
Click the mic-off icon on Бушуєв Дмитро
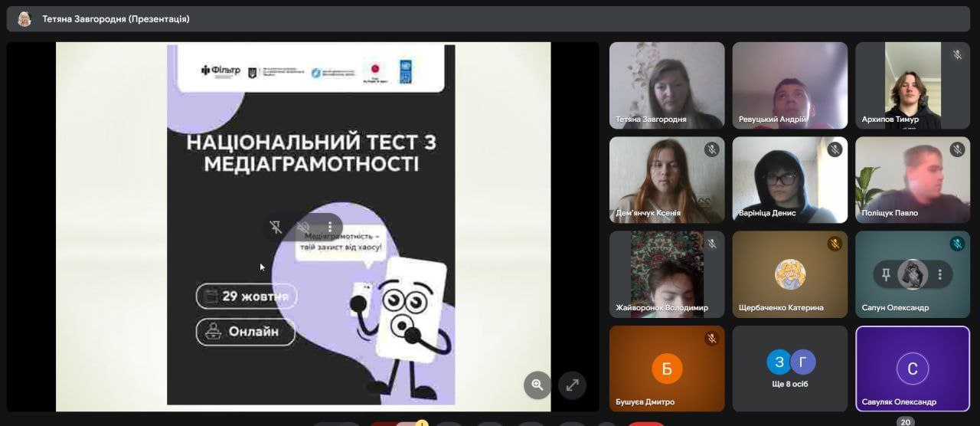tap(711, 338)
